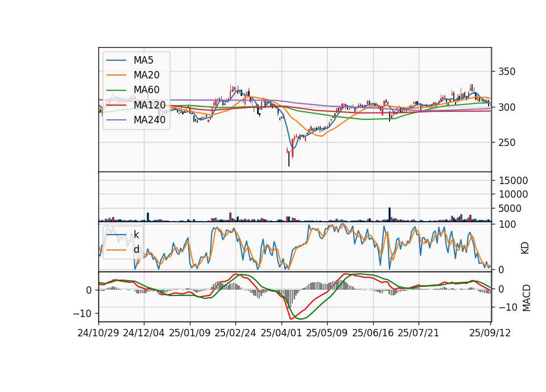Viewport: 546px width, 392px height.
Task: Click the -10 label on left MACD axis
Action: click(x=82, y=314)
